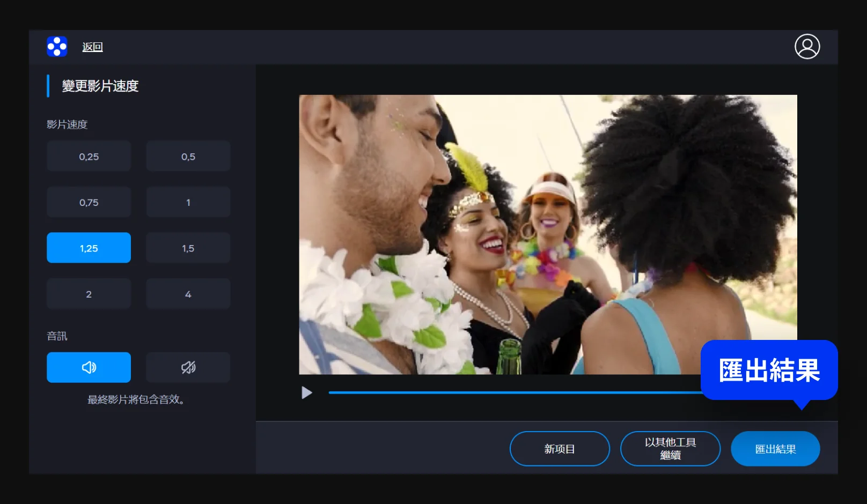Viewport: 867px width, 504px height.
Task: Set video speed to 0,25
Action: pyautogui.click(x=89, y=157)
